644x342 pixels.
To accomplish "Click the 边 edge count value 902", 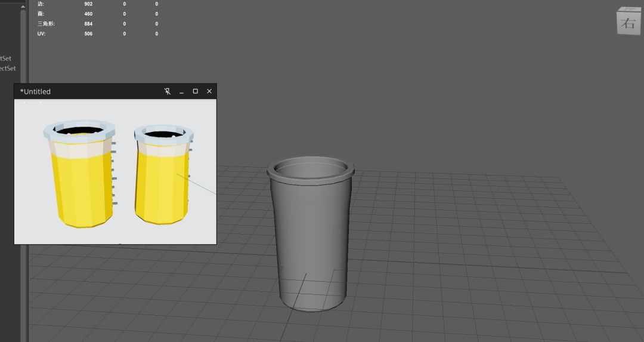I will 88,4.
